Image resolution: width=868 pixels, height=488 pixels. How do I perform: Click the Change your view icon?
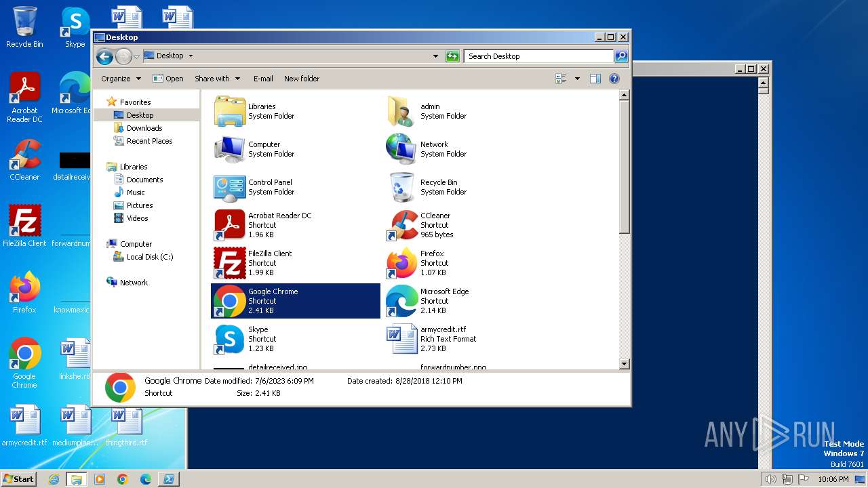pyautogui.click(x=561, y=79)
